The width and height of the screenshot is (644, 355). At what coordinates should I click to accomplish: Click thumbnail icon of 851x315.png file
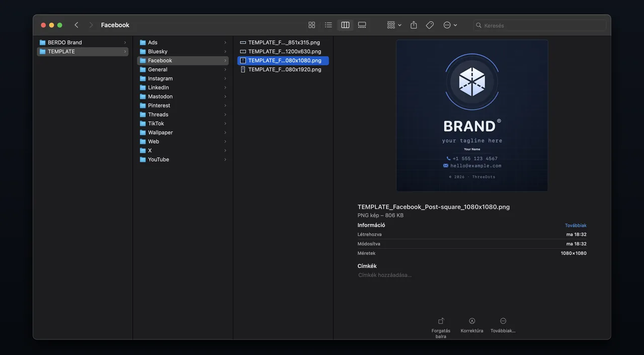(x=243, y=43)
